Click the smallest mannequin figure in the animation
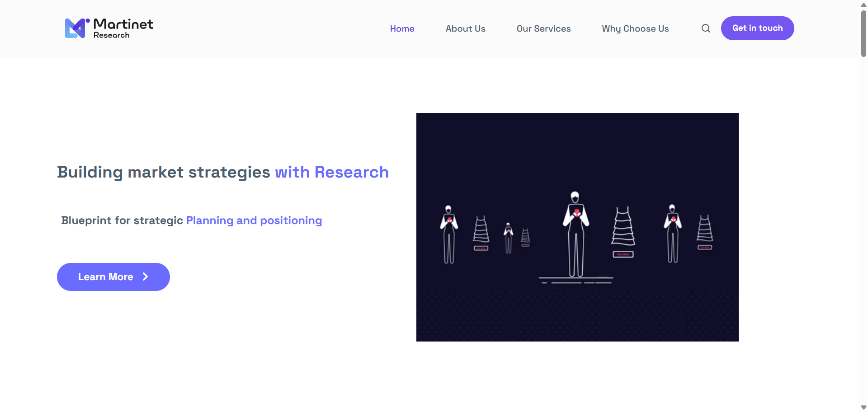The image size is (868, 412). (x=509, y=238)
